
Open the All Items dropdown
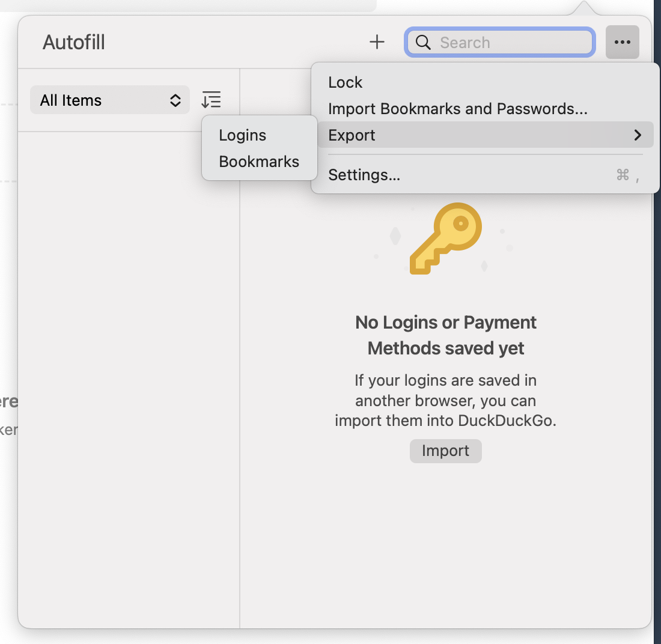(x=110, y=100)
